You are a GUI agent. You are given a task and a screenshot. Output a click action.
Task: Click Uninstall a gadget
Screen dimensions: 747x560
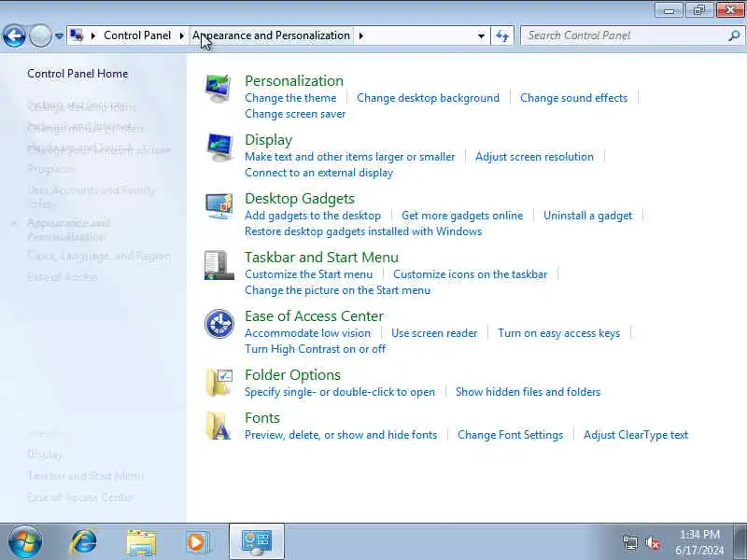click(x=588, y=216)
